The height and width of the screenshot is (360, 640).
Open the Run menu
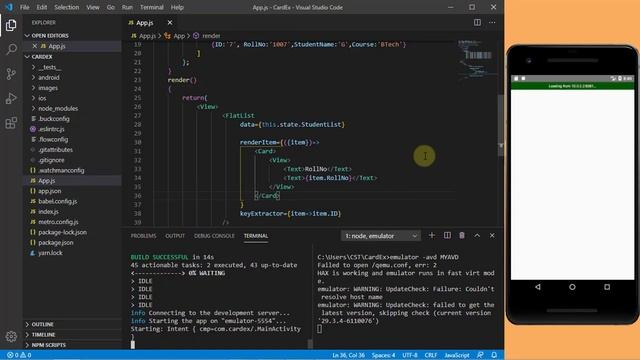click(x=127, y=7)
